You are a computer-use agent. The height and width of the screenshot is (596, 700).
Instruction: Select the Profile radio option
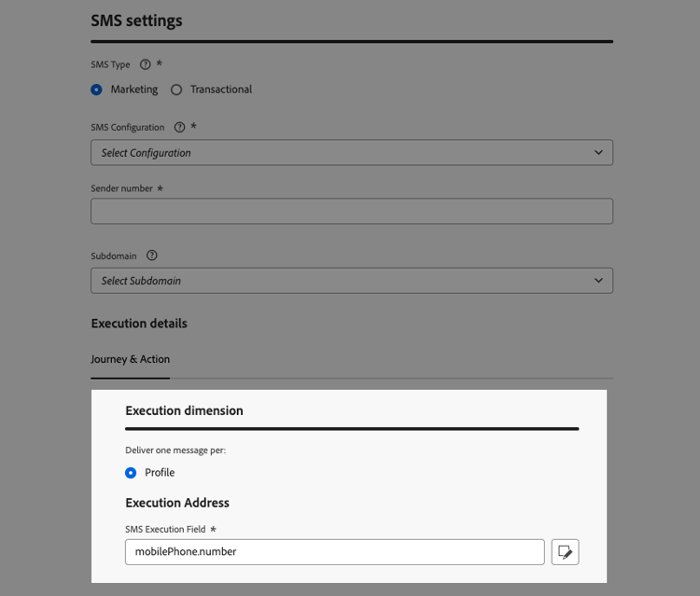pyautogui.click(x=131, y=473)
